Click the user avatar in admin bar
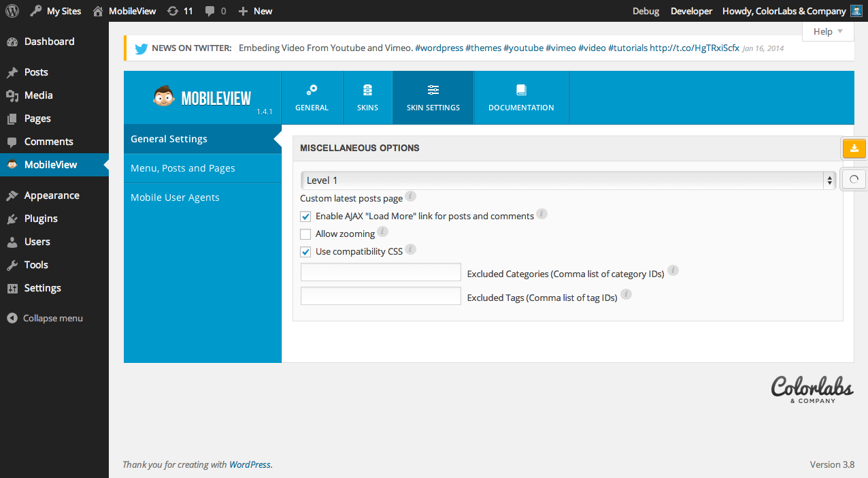The width and height of the screenshot is (868, 478). point(856,11)
